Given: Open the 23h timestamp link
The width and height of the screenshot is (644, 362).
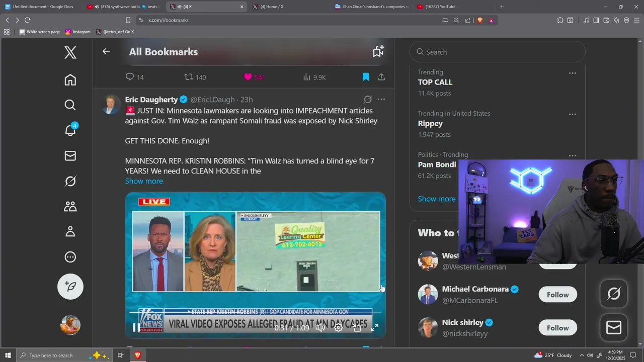Looking at the screenshot, I should tap(247, 100).
